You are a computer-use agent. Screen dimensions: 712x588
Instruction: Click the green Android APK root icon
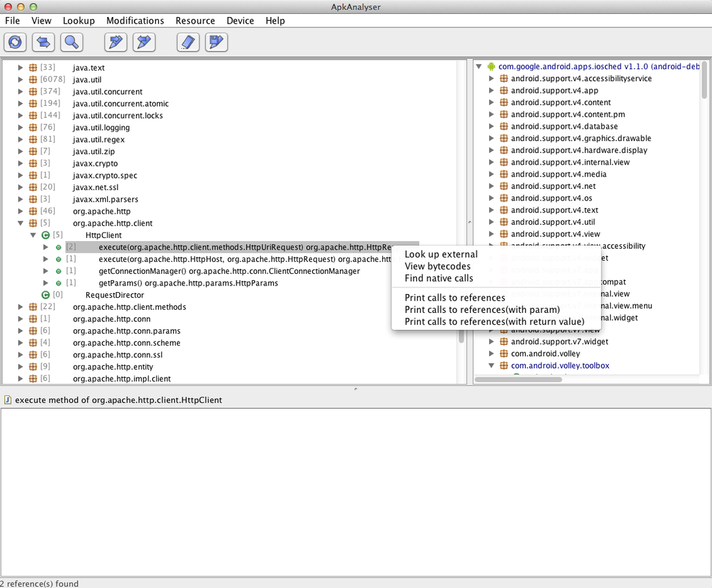click(x=491, y=67)
